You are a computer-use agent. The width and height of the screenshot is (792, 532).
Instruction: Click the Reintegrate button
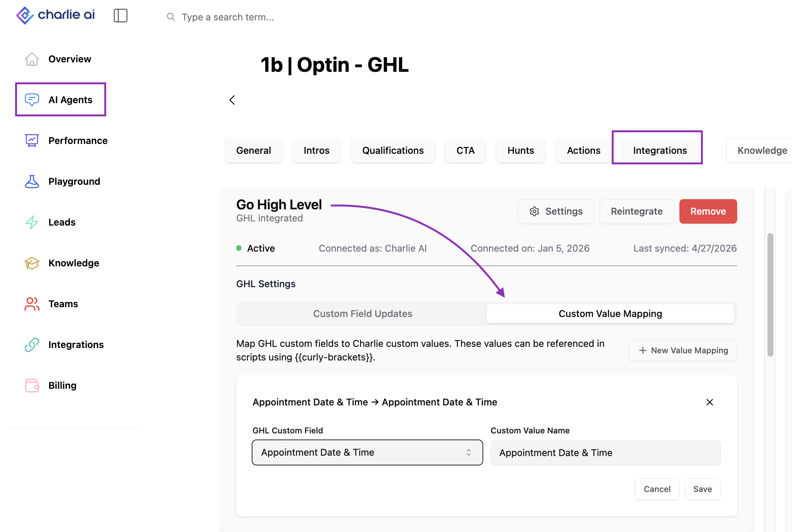637,211
